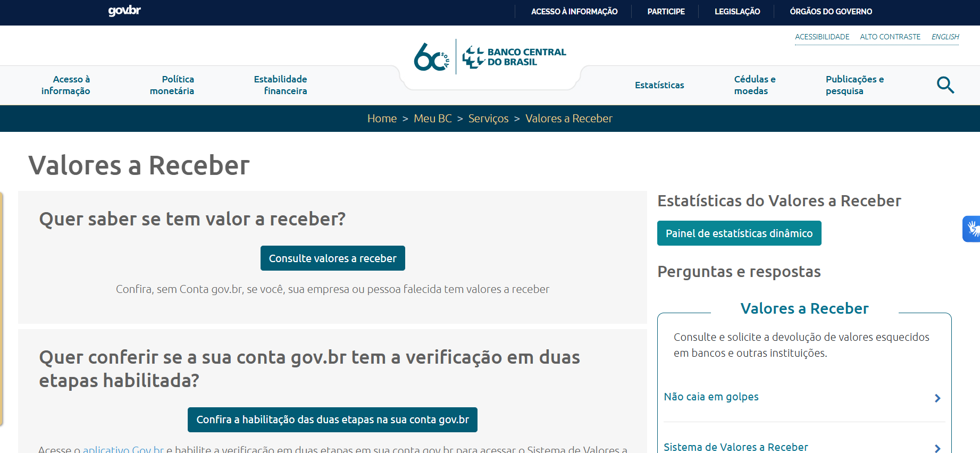Open the Política monetária menu
The width and height of the screenshot is (980, 453).
pyautogui.click(x=172, y=85)
